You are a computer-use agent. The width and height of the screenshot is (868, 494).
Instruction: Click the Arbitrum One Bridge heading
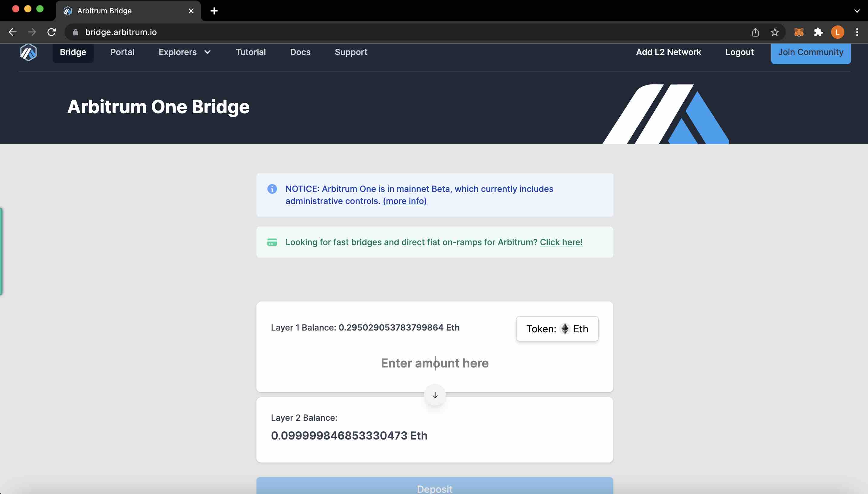pos(158,107)
